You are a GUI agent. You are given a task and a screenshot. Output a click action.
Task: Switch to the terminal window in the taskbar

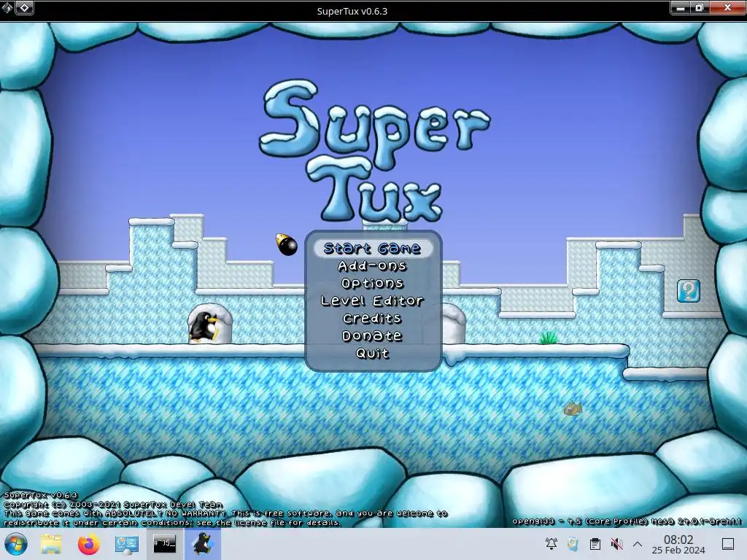(164, 544)
